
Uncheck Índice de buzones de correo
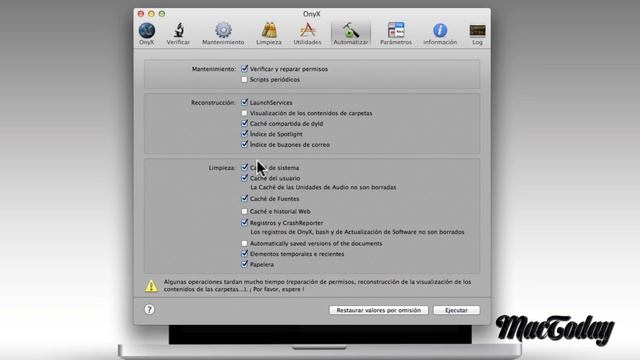pyautogui.click(x=244, y=144)
